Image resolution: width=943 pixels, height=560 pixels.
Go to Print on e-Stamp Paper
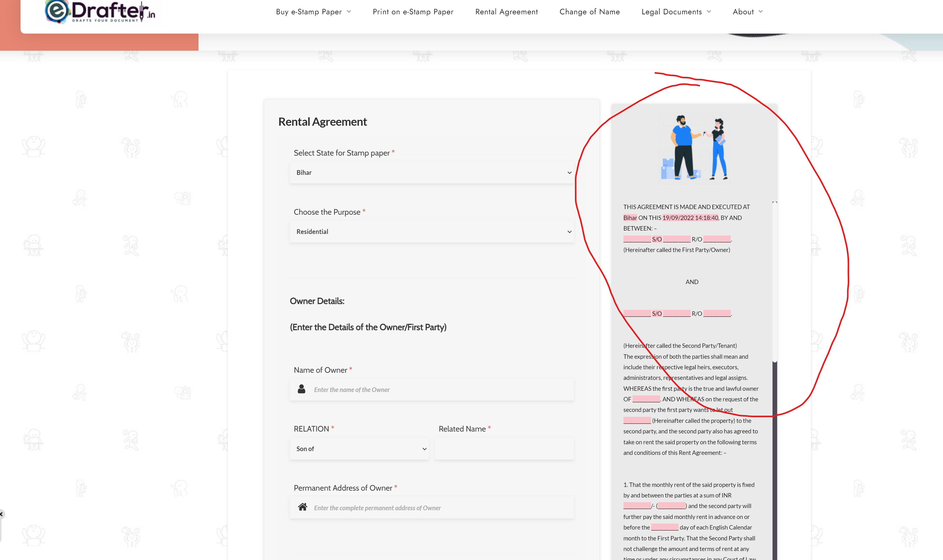413,12
